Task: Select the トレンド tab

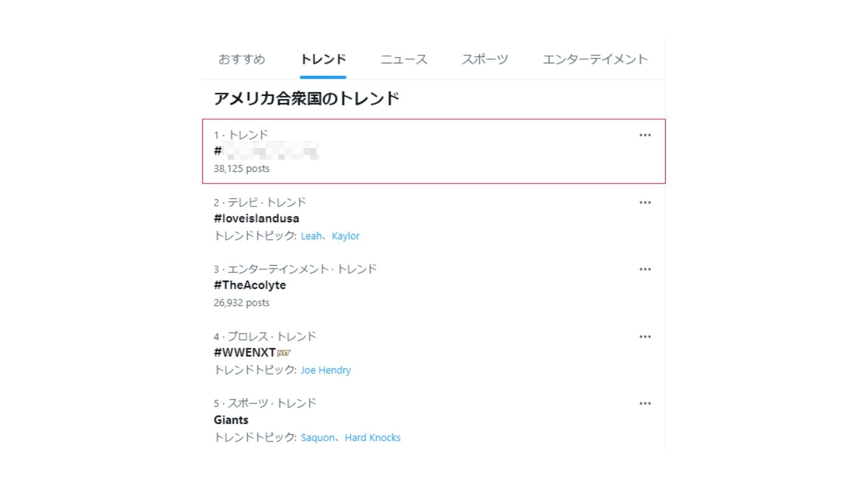Action: (323, 59)
